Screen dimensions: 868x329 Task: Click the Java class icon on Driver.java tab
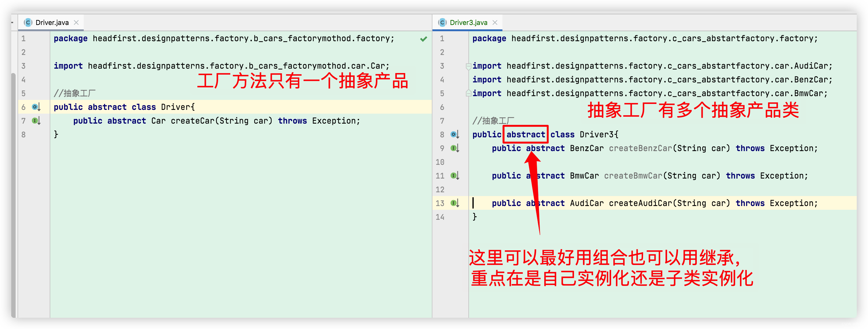28,22
